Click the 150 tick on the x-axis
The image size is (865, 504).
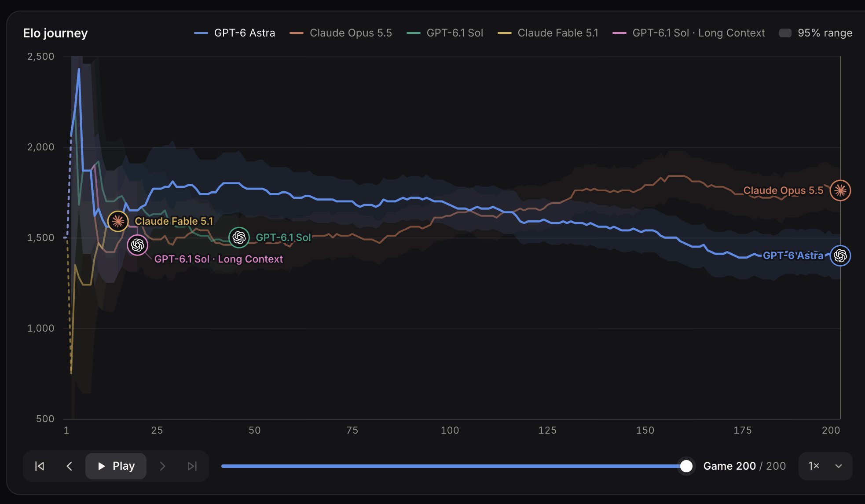coord(645,430)
